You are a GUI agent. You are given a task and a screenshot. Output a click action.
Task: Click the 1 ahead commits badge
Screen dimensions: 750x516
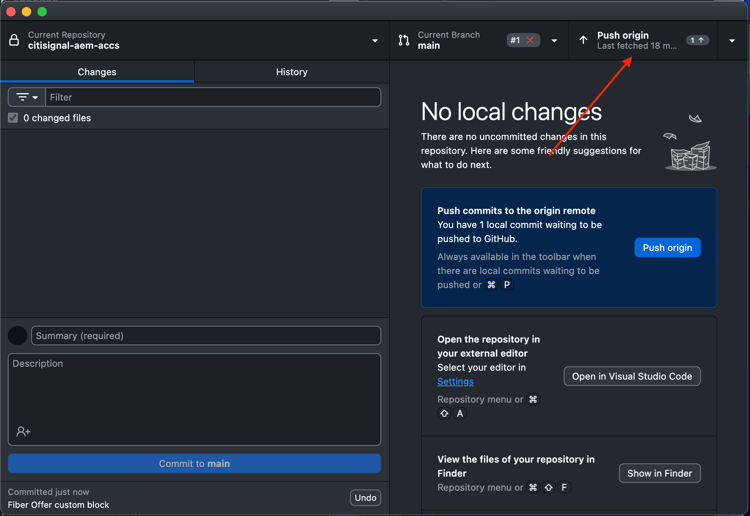point(697,40)
